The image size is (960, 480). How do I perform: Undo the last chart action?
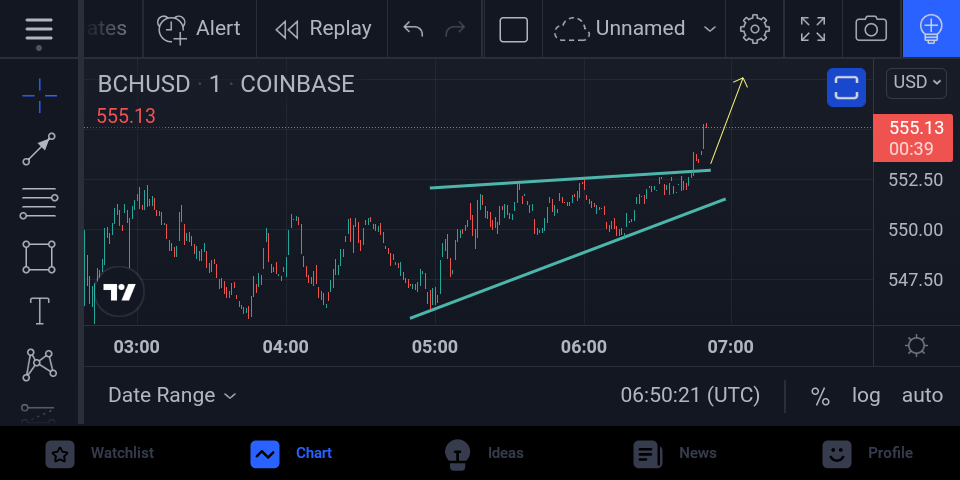click(x=413, y=29)
